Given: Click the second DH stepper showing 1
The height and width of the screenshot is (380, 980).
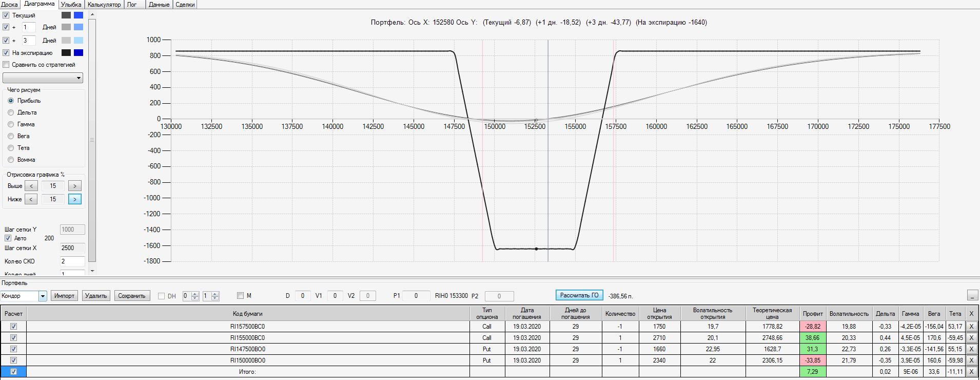Looking at the screenshot, I should [x=211, y=296].
